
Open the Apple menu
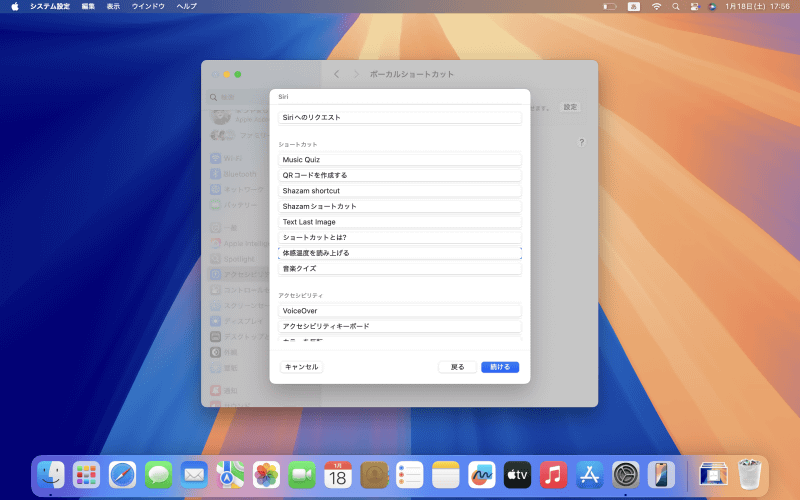tap(15, 6)
